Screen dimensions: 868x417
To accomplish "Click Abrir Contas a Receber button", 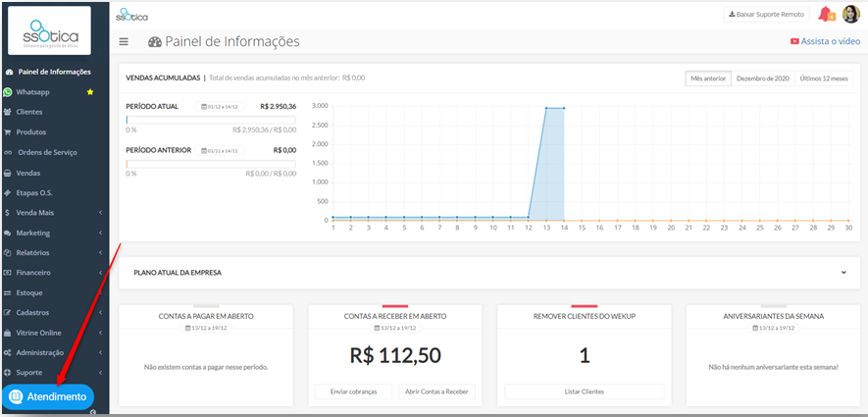I will [x=436, y=391].
